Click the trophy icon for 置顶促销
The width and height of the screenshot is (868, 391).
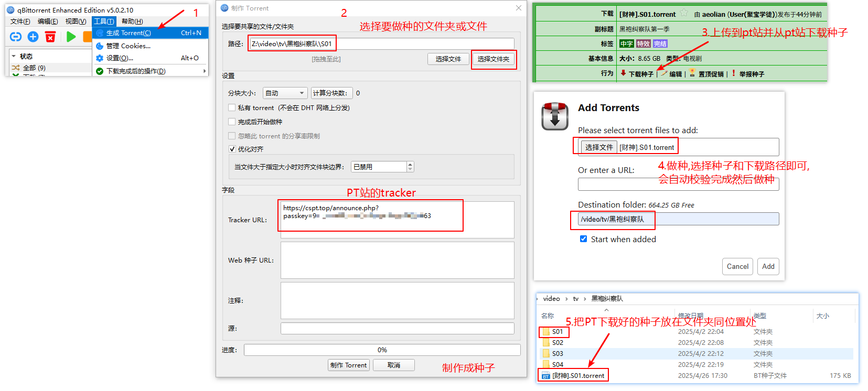point(692,72)
